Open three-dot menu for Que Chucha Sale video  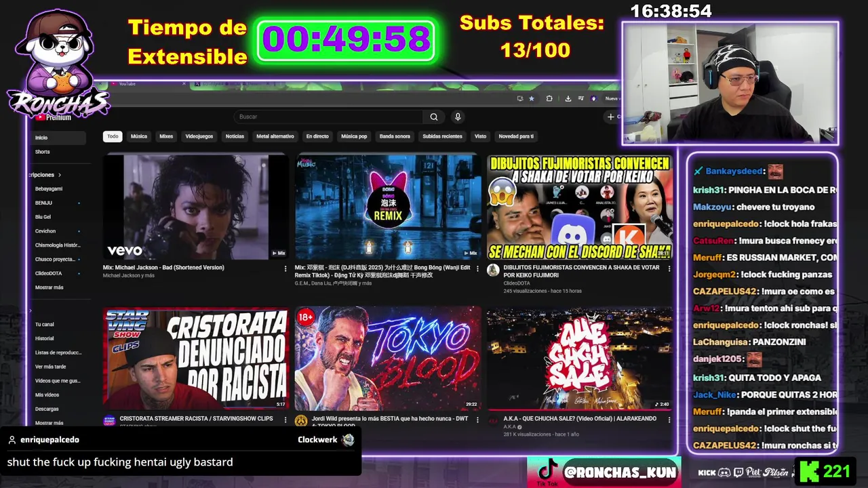[x=669, y=420]
